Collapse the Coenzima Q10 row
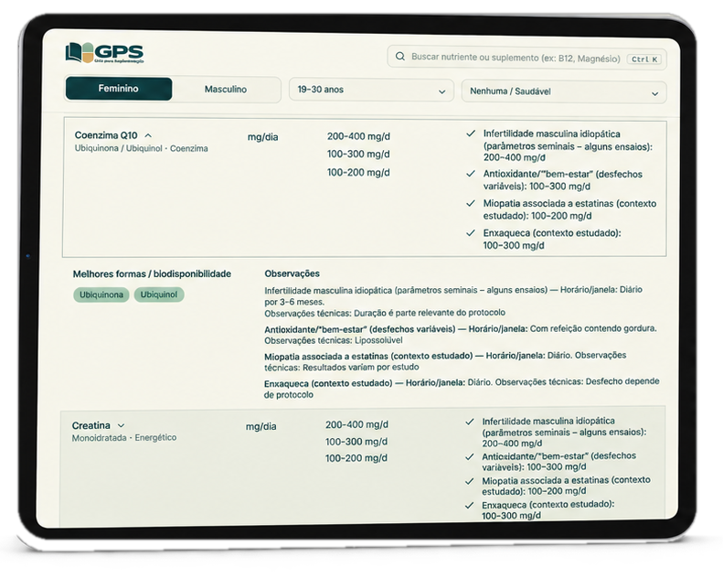723x588 pixels. [x=148, y=135]
